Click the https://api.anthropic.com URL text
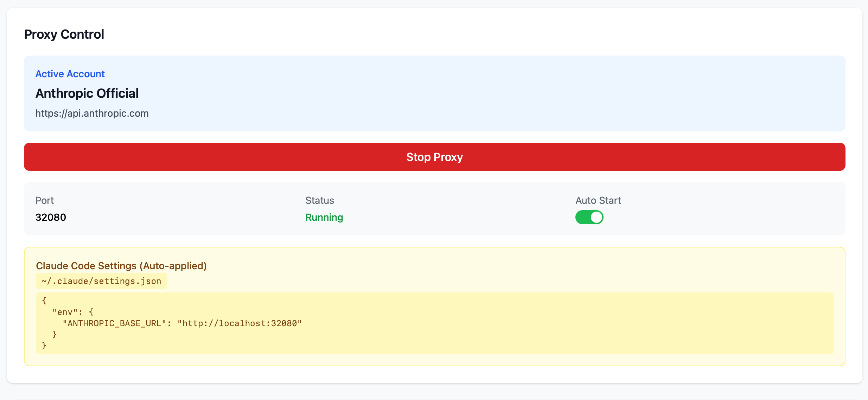The height and width of the screenshot is (400, 868). tap(92, 113)
